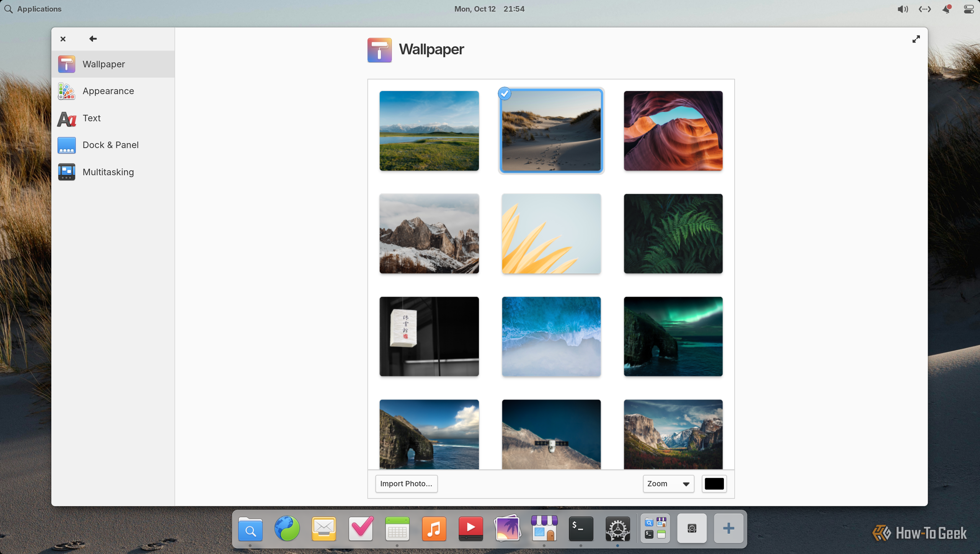
Task: Open Text settings in sidebar
Action: 113,118
